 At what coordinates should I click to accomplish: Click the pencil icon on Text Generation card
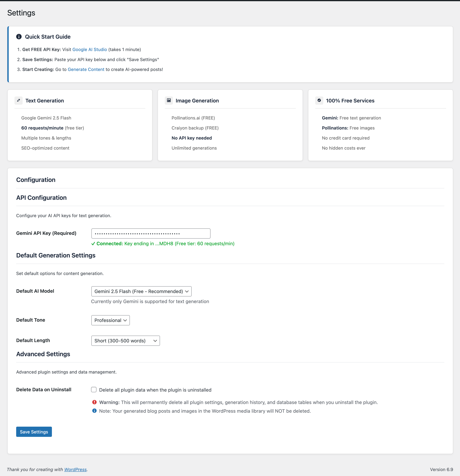pos(19,100)
